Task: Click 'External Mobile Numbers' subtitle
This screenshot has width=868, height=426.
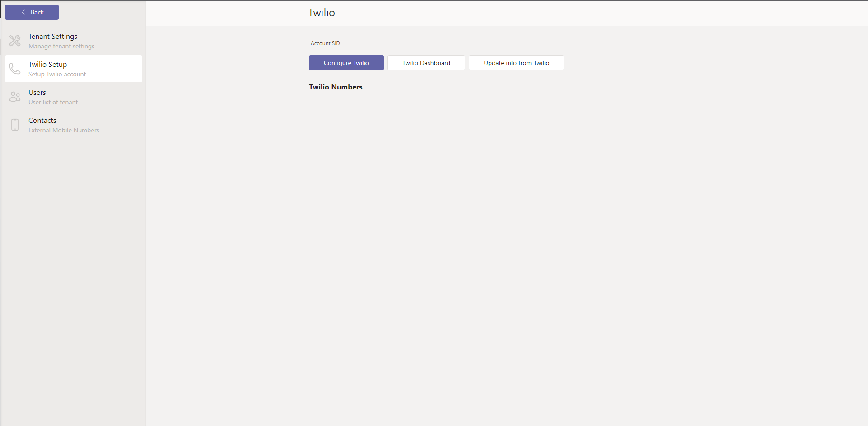Action: [64, 130]
